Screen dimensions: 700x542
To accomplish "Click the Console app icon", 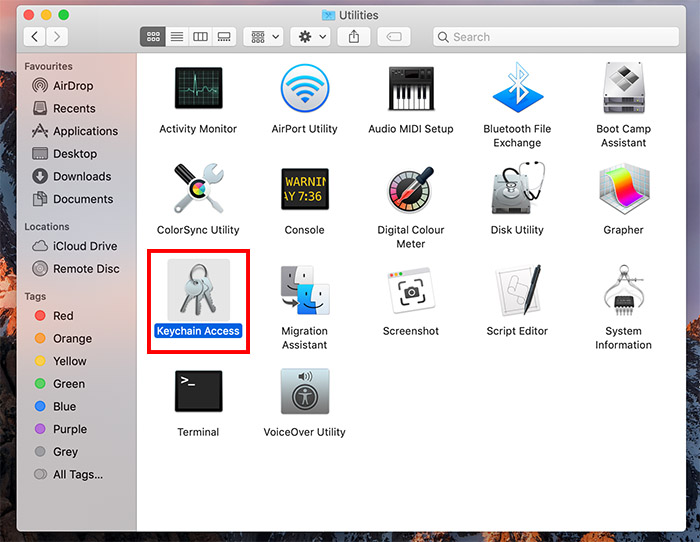I will tap(304, 189).
